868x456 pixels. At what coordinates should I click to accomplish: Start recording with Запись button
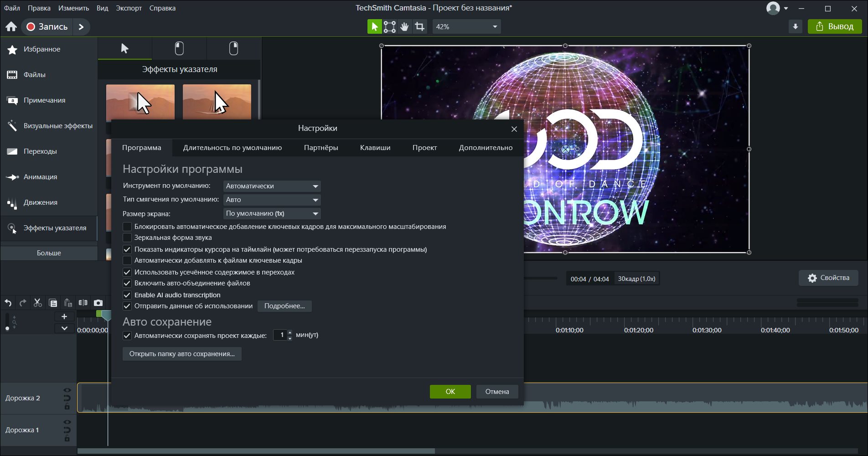pyautogui.click(x=47, y=27)
